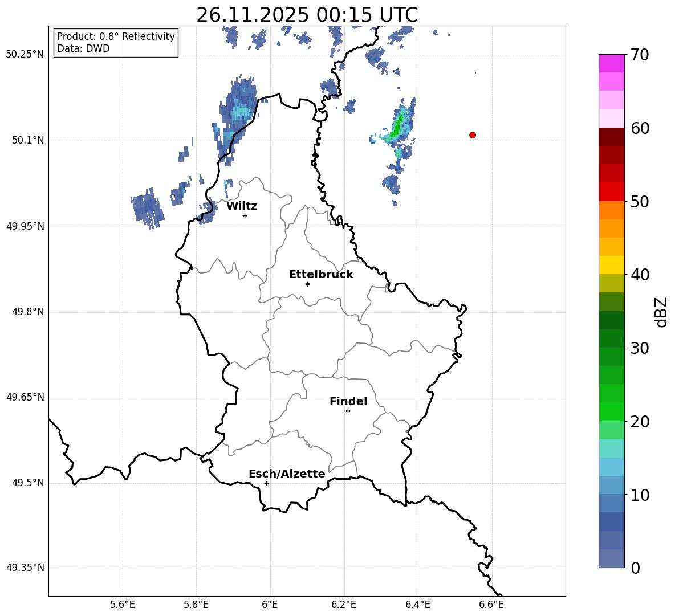Click the 50 label on the colorbar
Screen dimensions: 675x616
point(640,201)
